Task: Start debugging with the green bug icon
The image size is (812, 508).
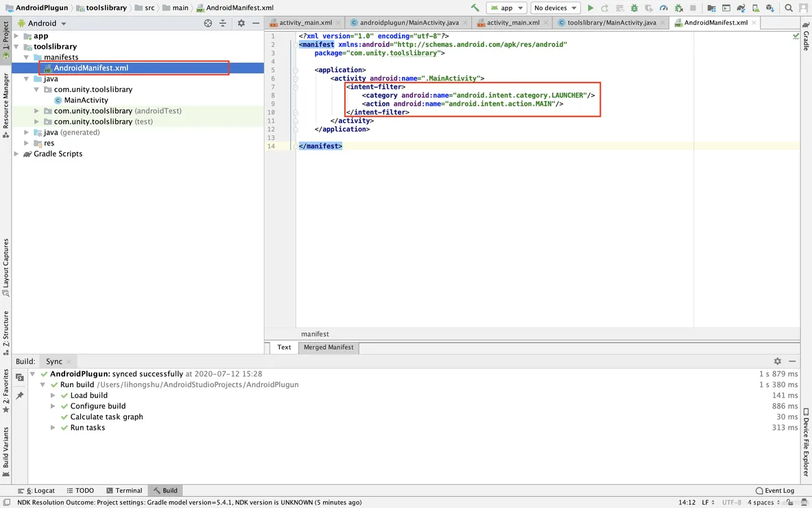Action: coord(634,8)
